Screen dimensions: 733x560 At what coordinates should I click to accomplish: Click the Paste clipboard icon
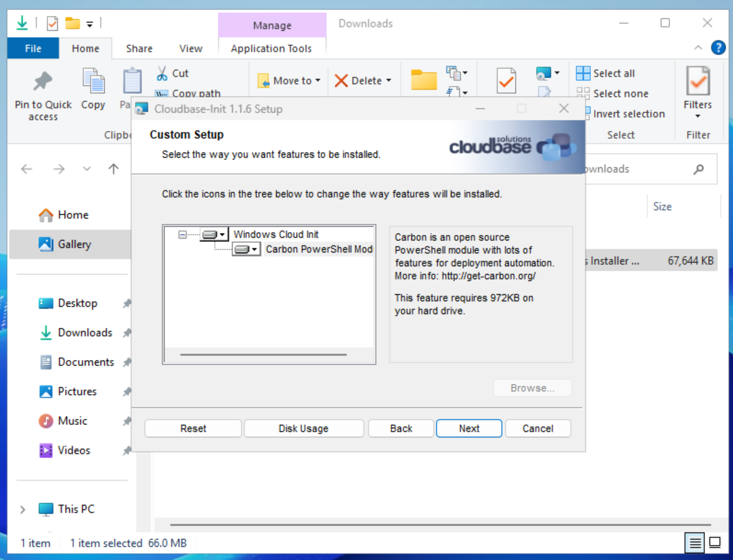coord(132,81)
